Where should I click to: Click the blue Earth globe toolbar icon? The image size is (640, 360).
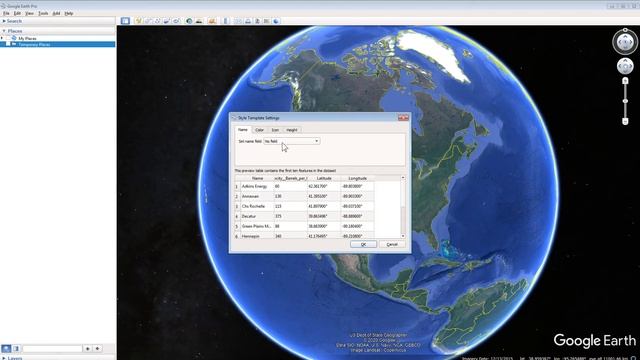point(276,21)
